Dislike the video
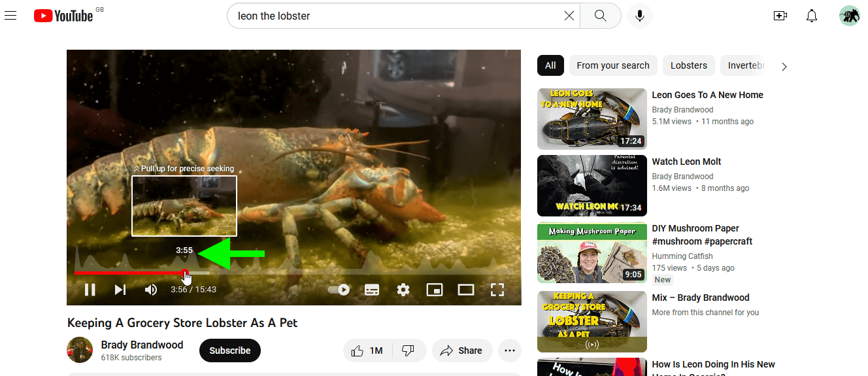868x376 pixels. coord(409,350)
